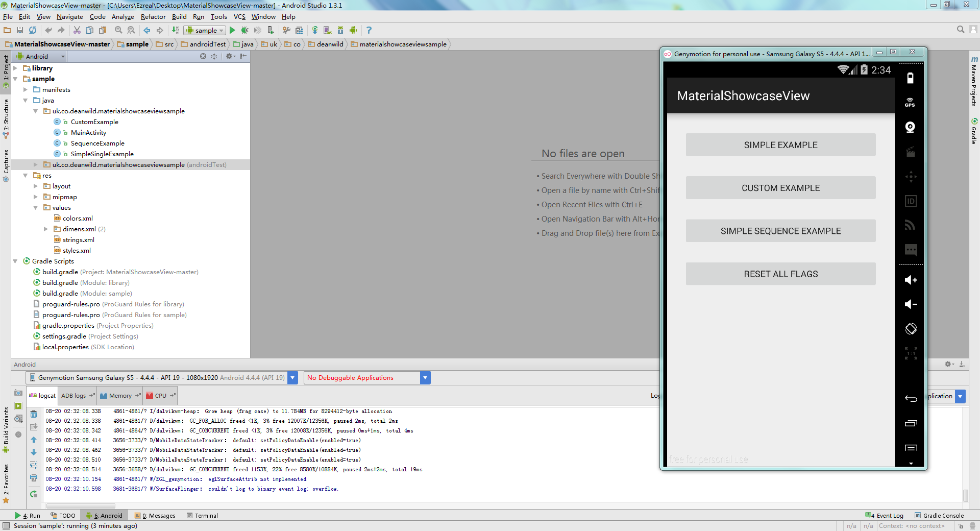Tap CUSTOM EXAMPLE button in emulator

[780, 188]
